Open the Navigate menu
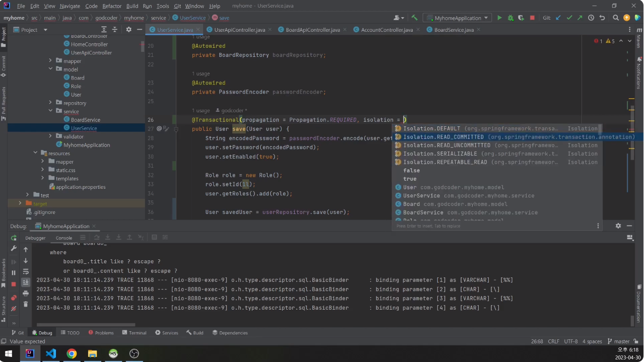This screenshot has height=362, width=644. click(x=70, y=6)
